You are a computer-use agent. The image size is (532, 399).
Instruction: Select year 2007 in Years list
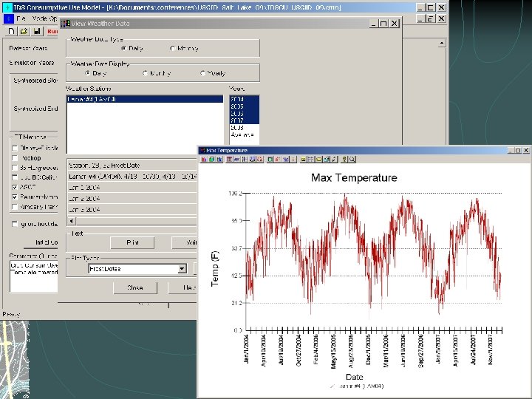coord(245,120)
